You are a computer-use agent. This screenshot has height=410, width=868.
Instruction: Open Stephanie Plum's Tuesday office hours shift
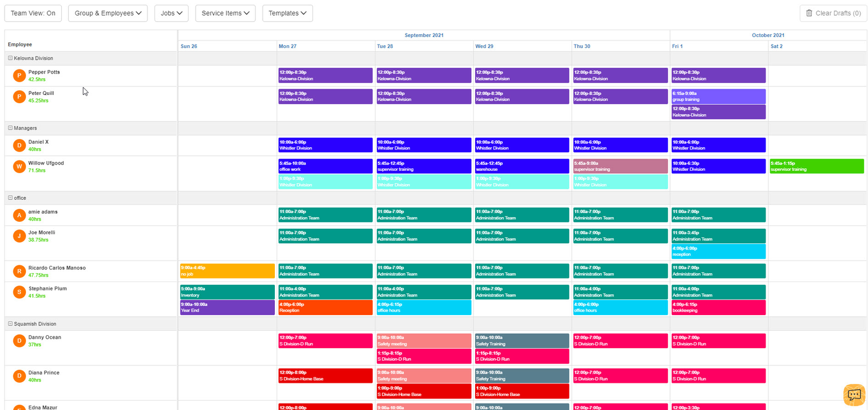pos(424,307)
